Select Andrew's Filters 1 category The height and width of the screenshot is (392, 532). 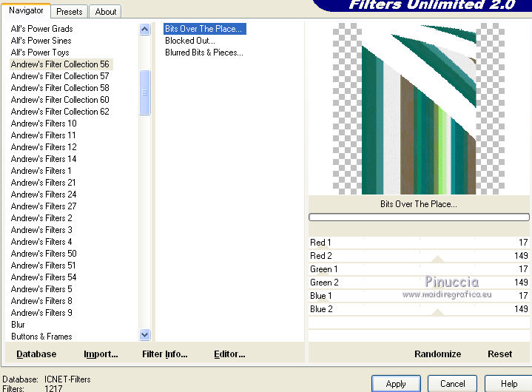point(41,171)
